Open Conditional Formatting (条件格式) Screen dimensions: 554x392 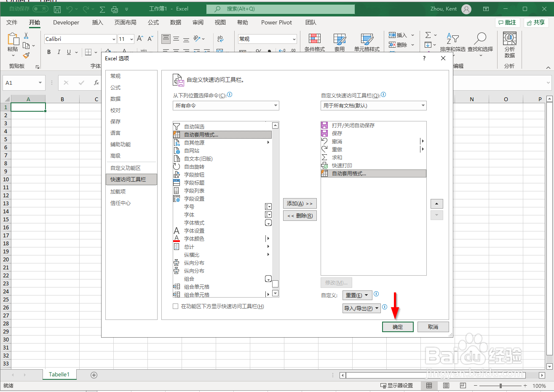point(315,43)
